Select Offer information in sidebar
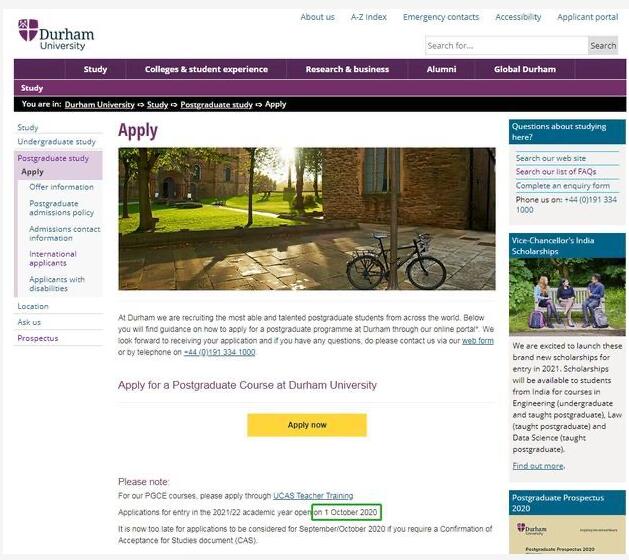Image resolution: width=629 pixels, height=560 pixels. (61, 187)
